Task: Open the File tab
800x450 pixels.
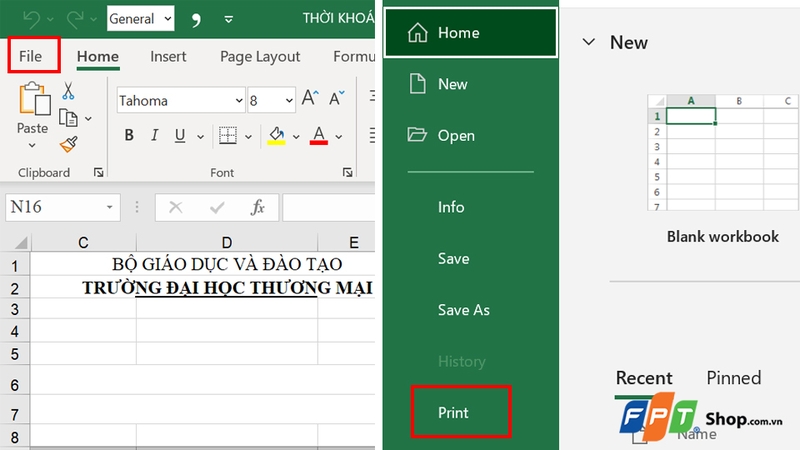Action: click(31, 56)
